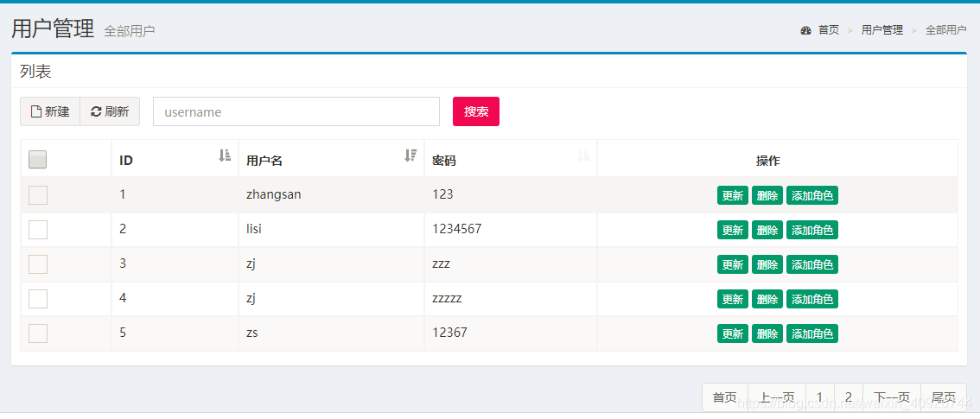Check the checkbox for row zs
This screenshot has height=419, width=980.
point(38,333)
